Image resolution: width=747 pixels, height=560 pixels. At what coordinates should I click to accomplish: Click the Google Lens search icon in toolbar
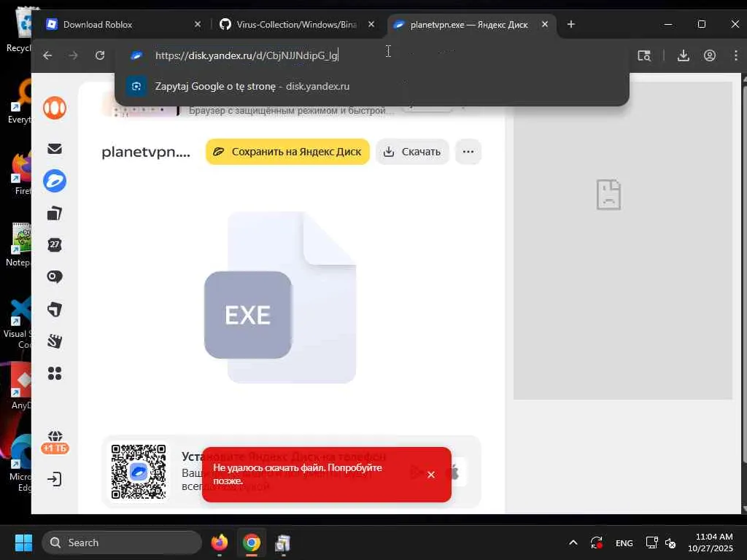point(644,55)
